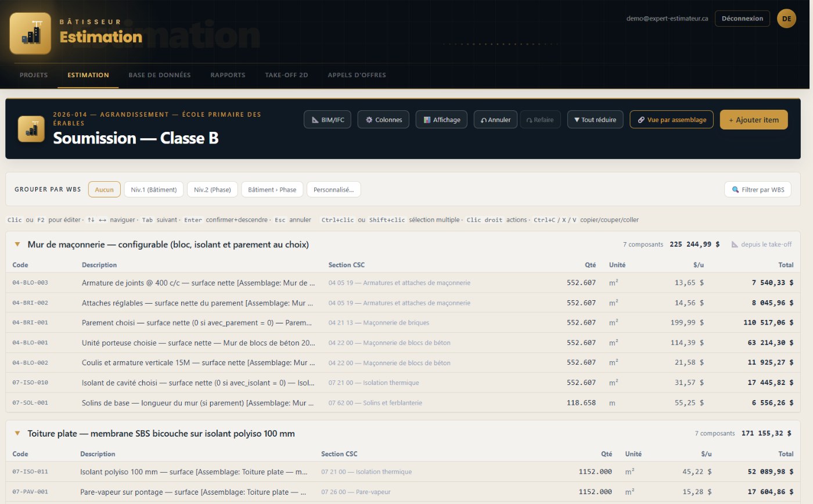Viewport: 813px width, 504px height.
Task: Open the Affichage display options
Action: (441, 120)
